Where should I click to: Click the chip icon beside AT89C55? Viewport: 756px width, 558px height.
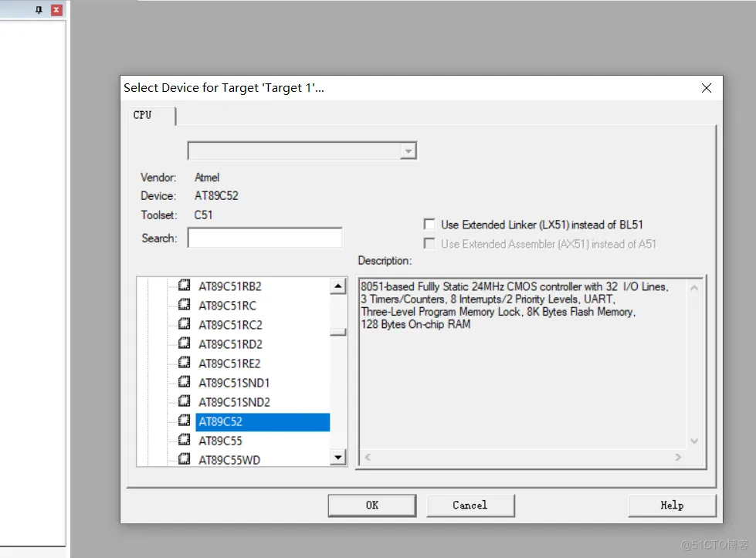(x=184, y=439)
